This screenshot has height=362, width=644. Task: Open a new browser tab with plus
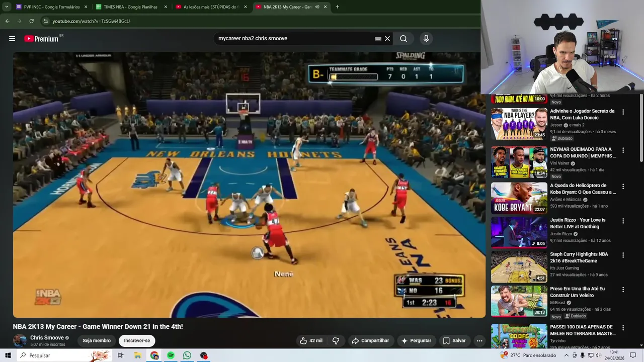tap(337, 7)
